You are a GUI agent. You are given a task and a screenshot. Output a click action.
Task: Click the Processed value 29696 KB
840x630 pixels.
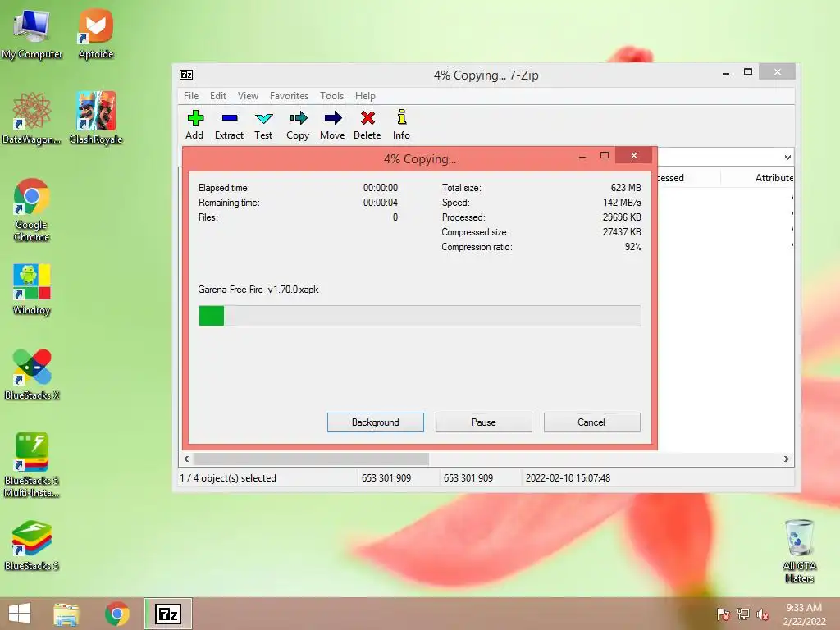point(622,217)
